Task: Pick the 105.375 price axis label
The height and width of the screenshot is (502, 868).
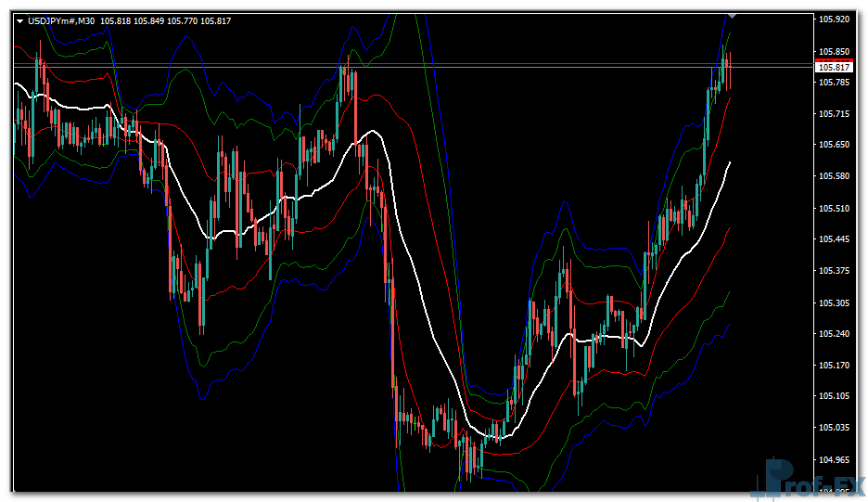Action: (x=835, y=271)
